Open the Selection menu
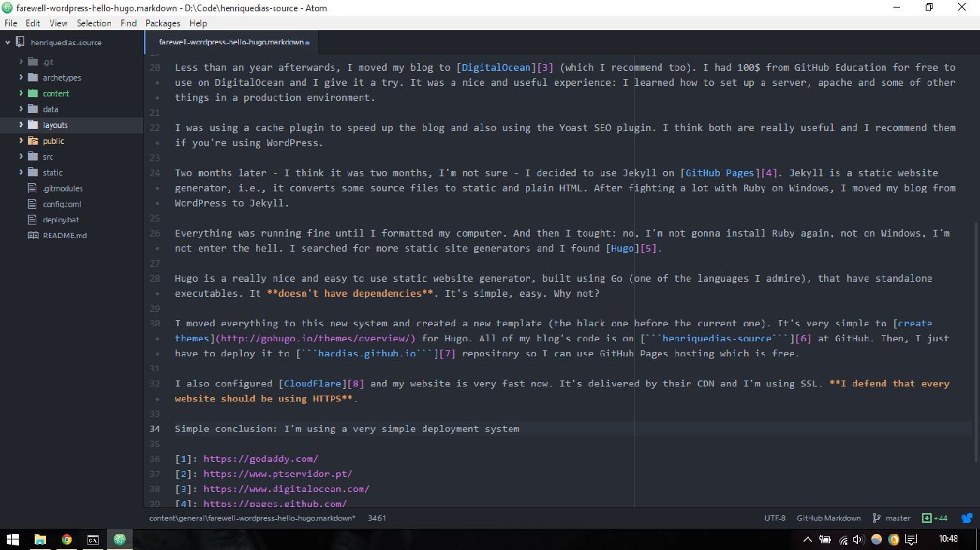Viewport: 980px width, 550px height. click(x=94, y=23)
